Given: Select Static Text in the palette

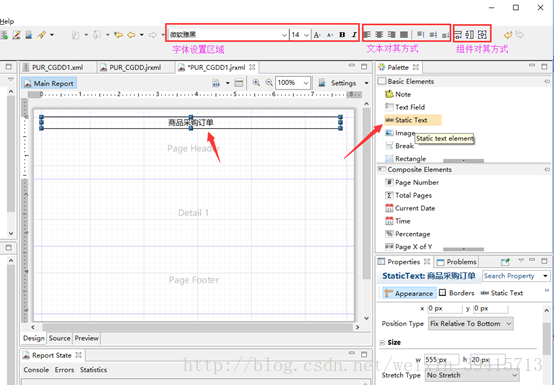Looking at the screenshot, I should 413,120.
